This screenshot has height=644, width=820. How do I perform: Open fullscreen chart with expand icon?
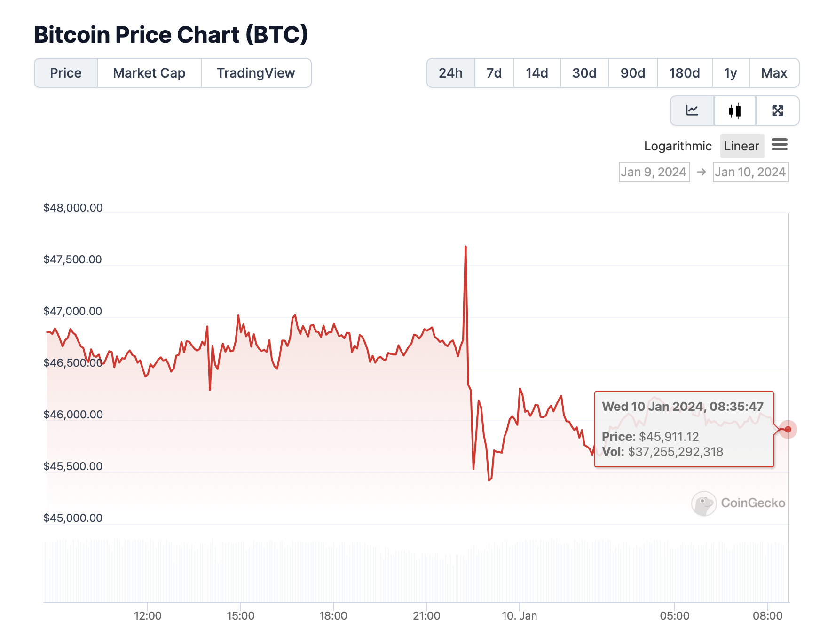click(x=778, y=110)
